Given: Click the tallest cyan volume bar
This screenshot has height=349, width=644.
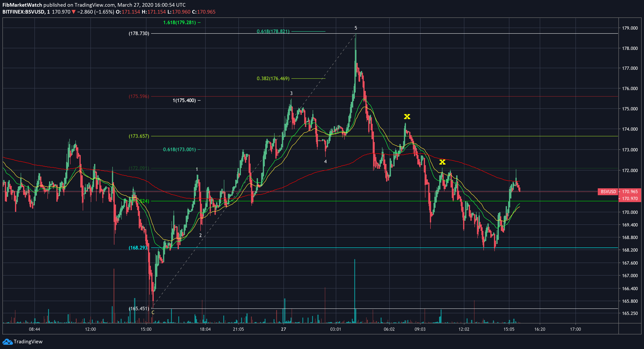Looking at the screenshot, I should pyautogui.click(x=354, y=291).
